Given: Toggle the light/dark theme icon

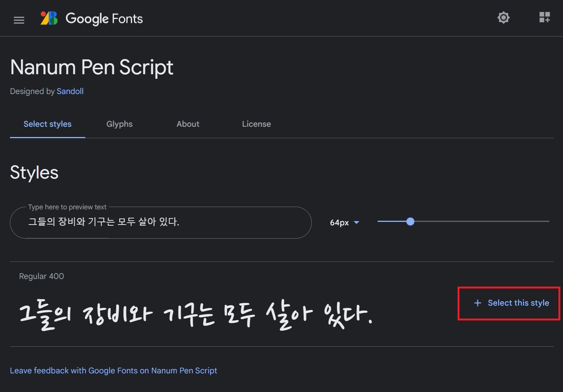Looking at the screenshot, I should [x=503, y=18].
